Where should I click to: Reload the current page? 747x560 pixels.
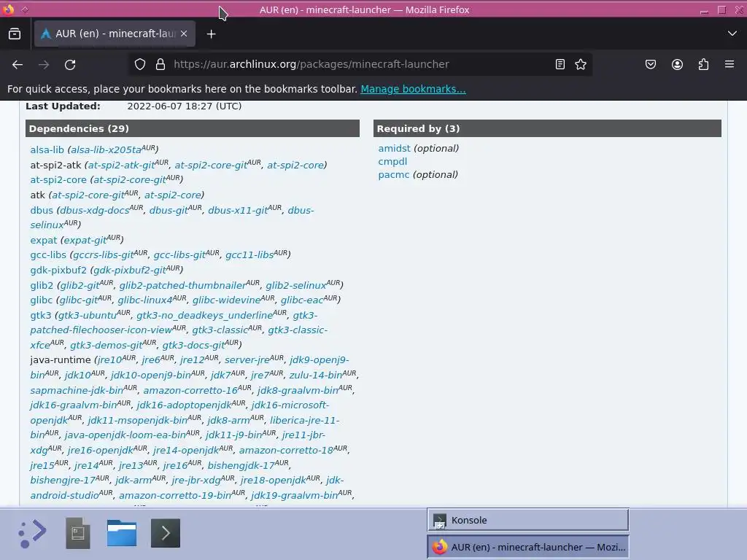click(70, 64)
